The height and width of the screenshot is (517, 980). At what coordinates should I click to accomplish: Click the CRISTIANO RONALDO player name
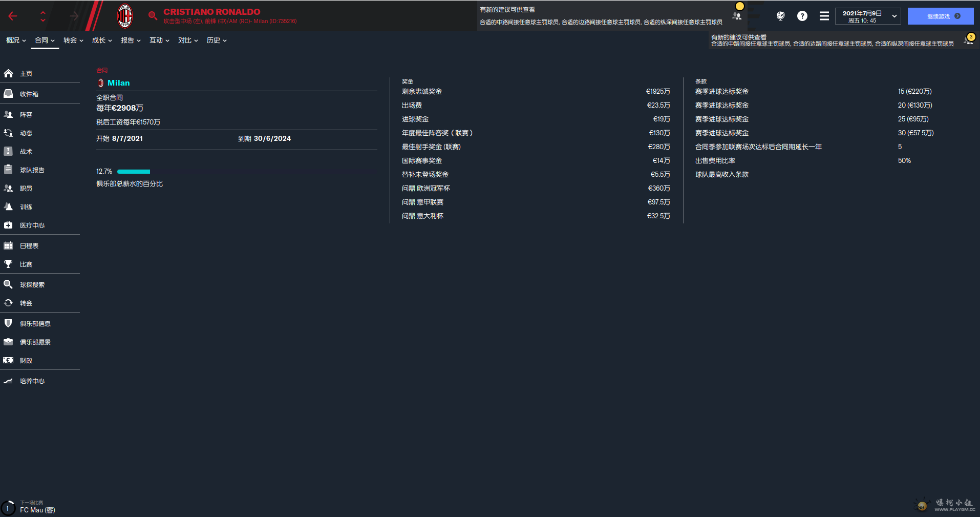pyautogui.click(x=211, y=12)
